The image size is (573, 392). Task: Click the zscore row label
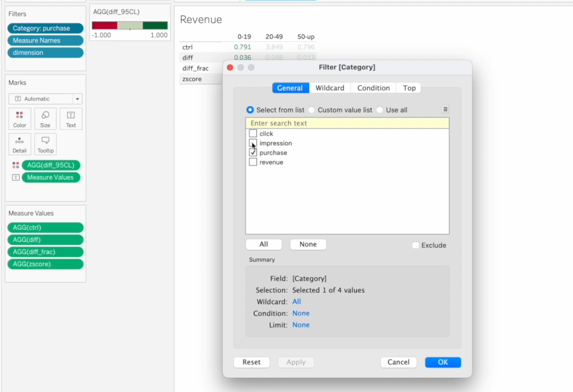(x=192, y=79)
